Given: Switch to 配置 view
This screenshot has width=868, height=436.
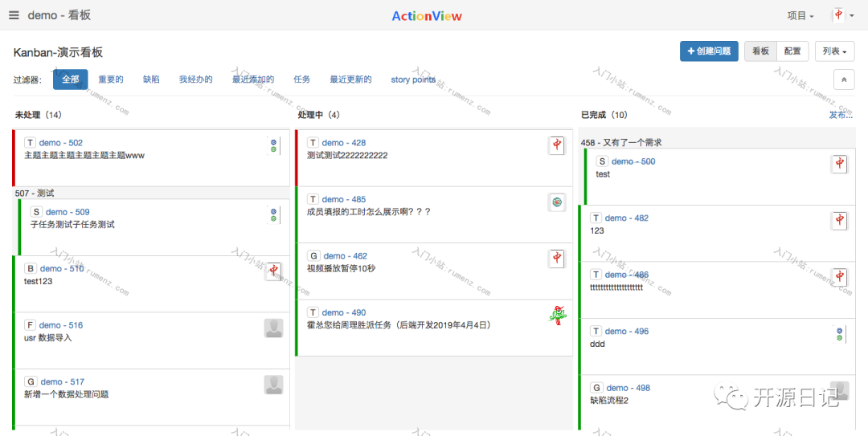Looking at the screenshot, I should [792, 51].
